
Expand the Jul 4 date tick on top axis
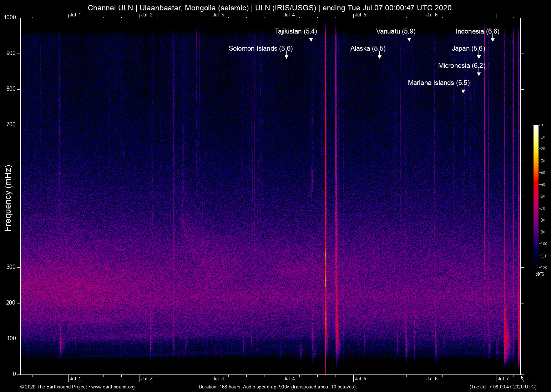tap(290, 15)
